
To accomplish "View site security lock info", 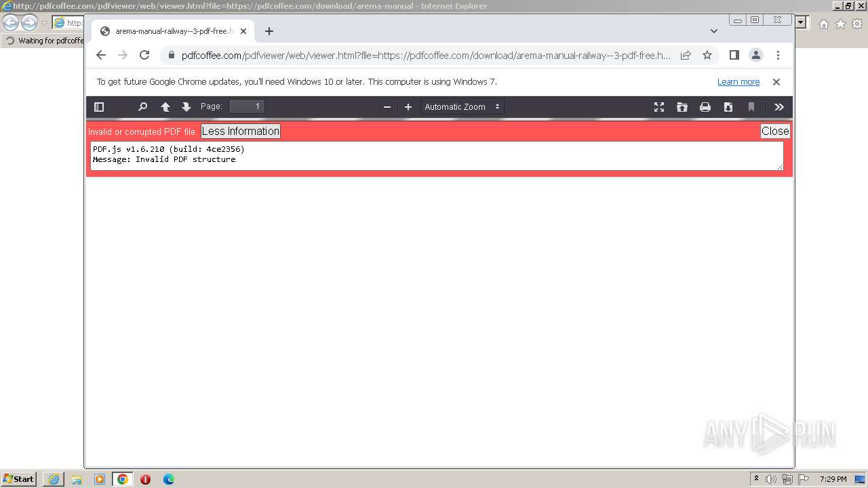I will [x=171, y=56].
